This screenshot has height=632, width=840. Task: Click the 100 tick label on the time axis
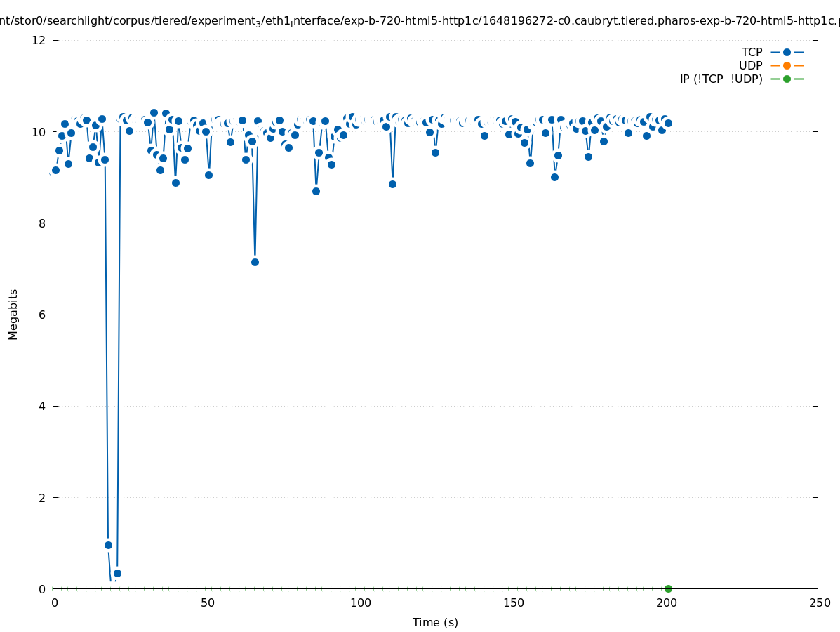[x=360, y=603]
